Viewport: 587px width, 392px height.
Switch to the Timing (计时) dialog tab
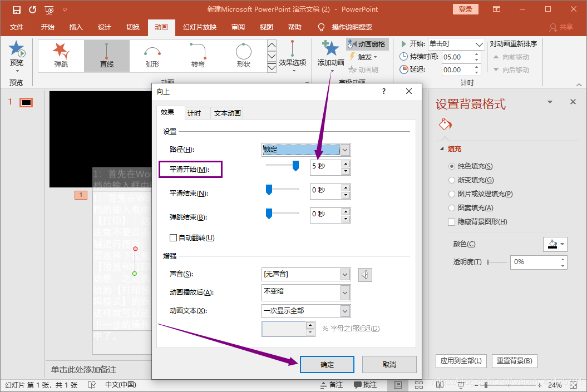pos(194,113)
